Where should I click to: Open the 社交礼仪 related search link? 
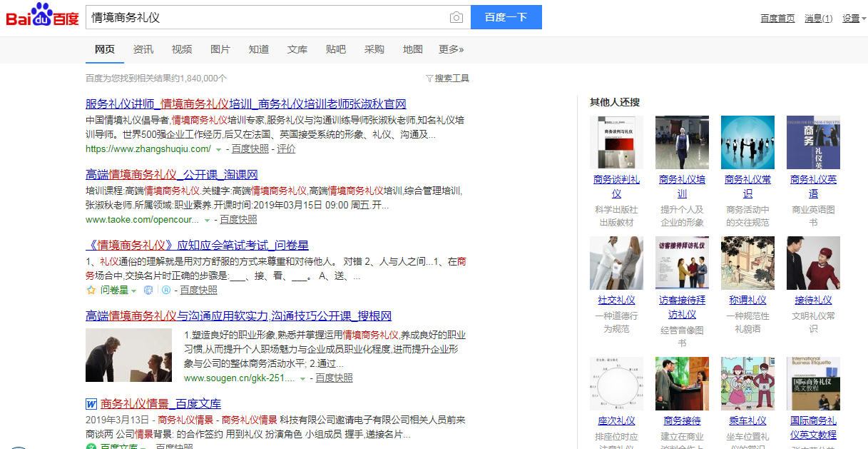[616, 300]
